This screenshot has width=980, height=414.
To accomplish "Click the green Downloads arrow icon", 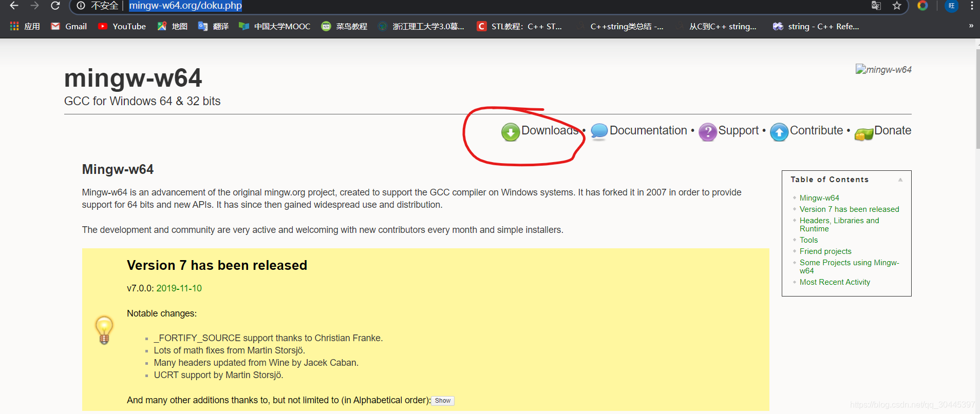I will 510,132.
